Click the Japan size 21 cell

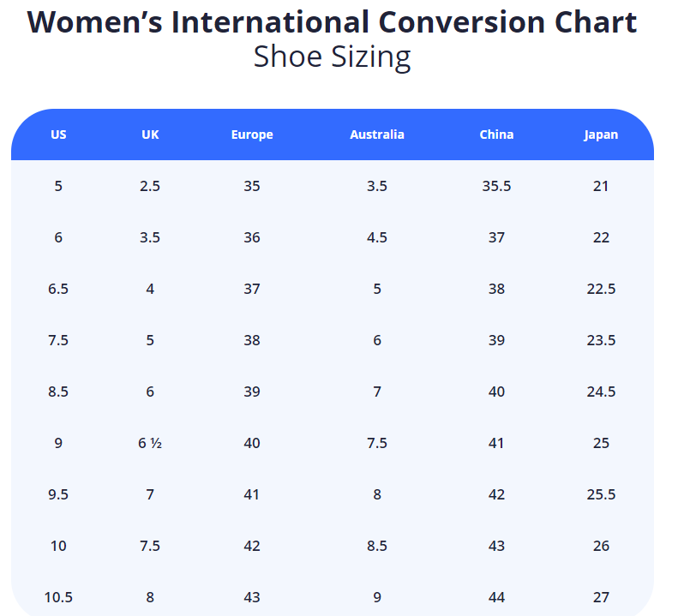click(x=601, y=186)
